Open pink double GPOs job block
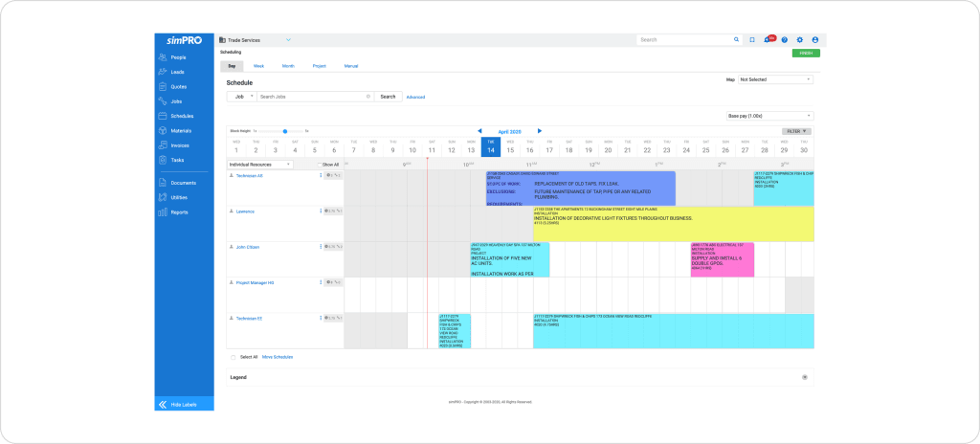The image size is (980, 444). pos(722,259)
